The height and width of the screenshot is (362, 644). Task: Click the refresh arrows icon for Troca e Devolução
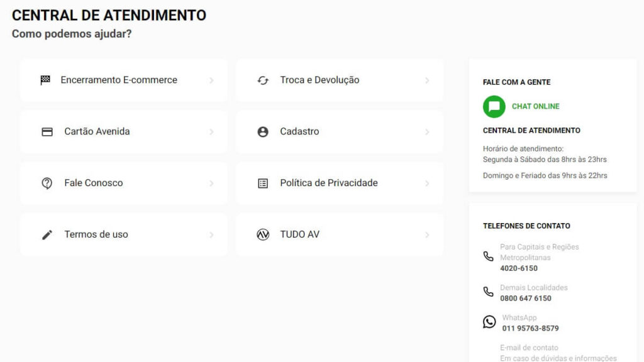pyautogui.click(x=263, y=80)
